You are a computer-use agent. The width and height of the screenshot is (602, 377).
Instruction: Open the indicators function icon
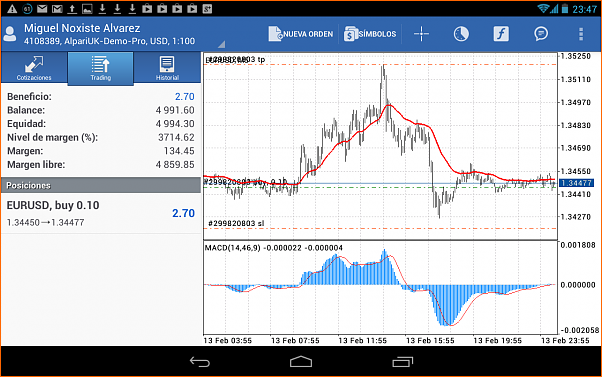click(x=501, y=34)
